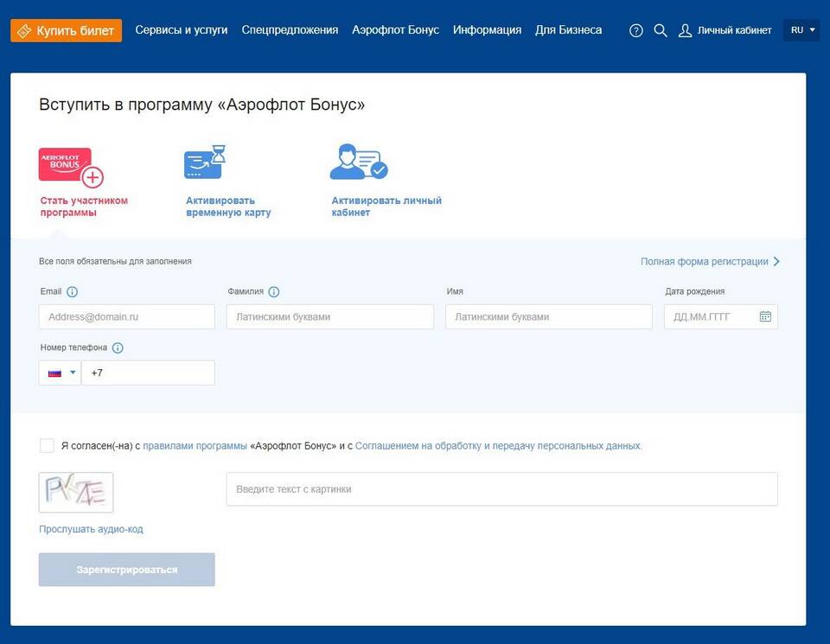
Task: Click the search magnifier icon
Action: [660, 31]
